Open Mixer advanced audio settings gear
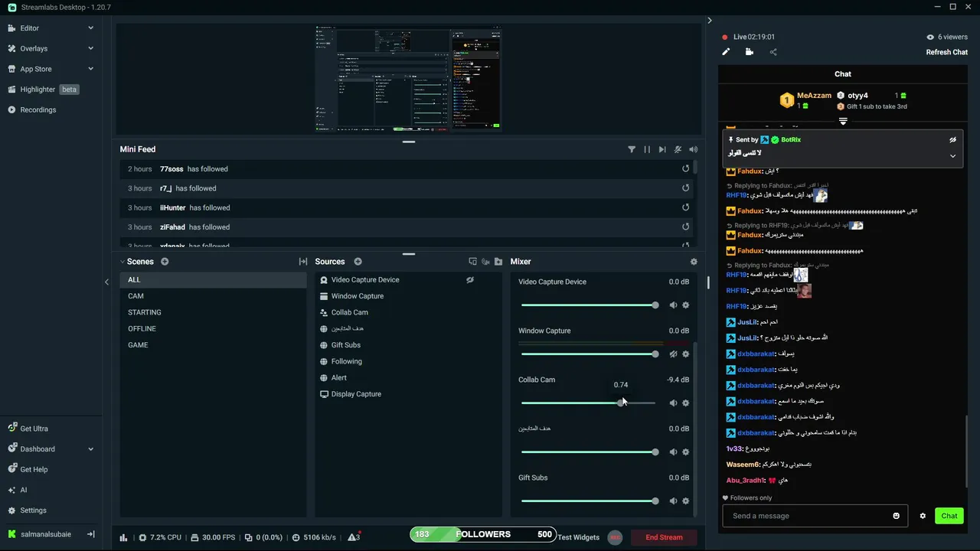 pyautogui.click(x=694, y=262)
